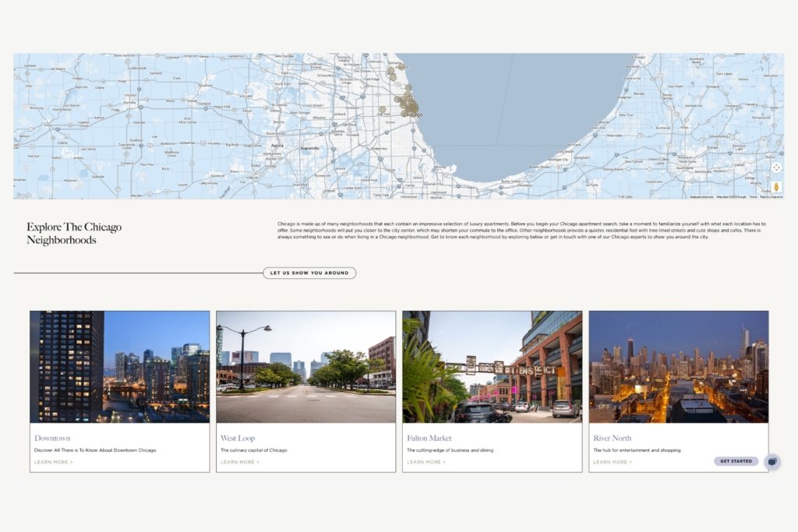Select the Street View pegman icon
This screenshot has width=798, height=532.
coord(776,187)
